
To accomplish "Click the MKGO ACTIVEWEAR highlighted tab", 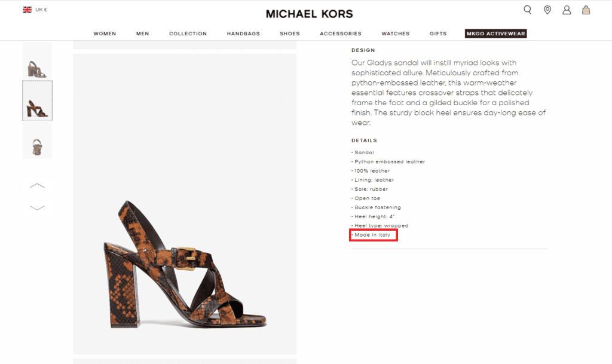I will [495, 33].
